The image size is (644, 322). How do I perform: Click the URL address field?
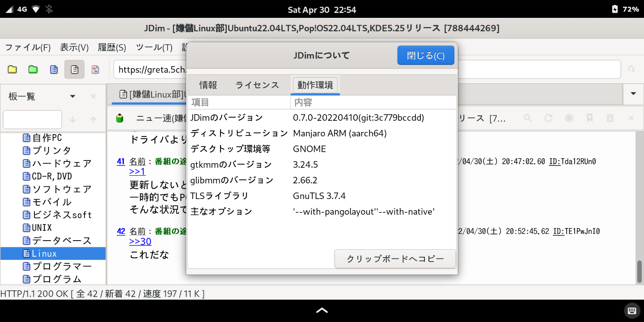coord(367,69)
